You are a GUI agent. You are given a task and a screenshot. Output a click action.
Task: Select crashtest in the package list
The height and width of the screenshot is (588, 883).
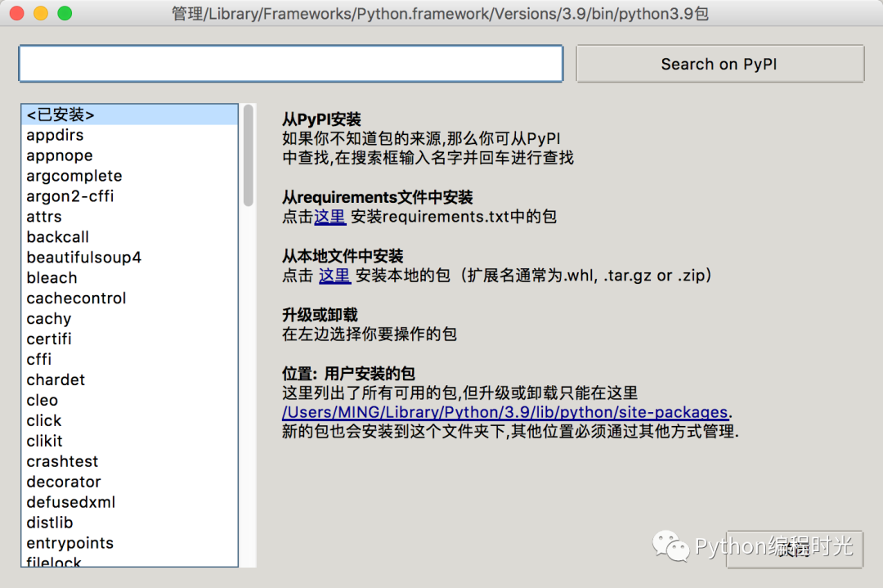(129, 461)
